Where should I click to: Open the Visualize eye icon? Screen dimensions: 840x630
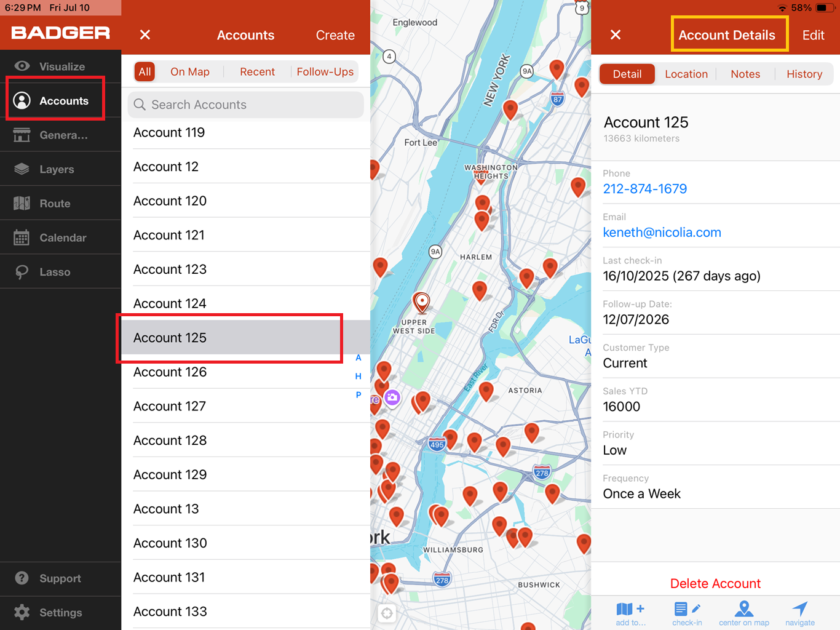22,66
